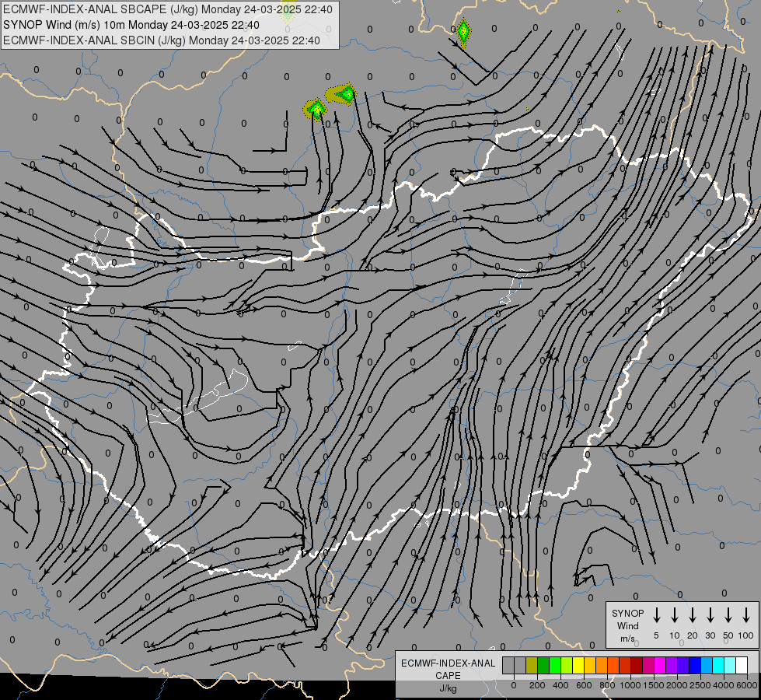The height and width of the screenshot is (700, 761).
Task: Click the 200 tick label on the CAPE scale
Action: coord(537,685)
